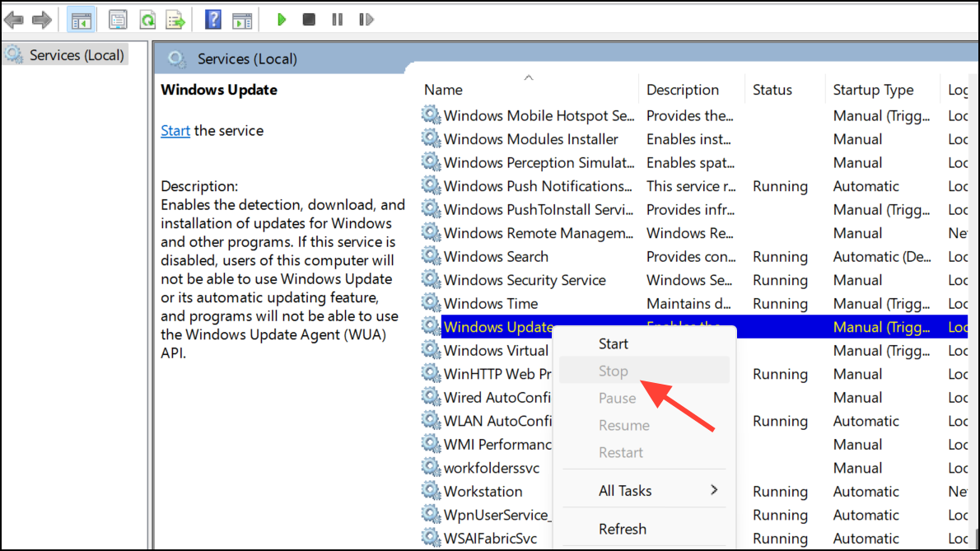980x551 pixels.
Task: Toggle the Show/Hide Action Pane icon
Action: 242,20
